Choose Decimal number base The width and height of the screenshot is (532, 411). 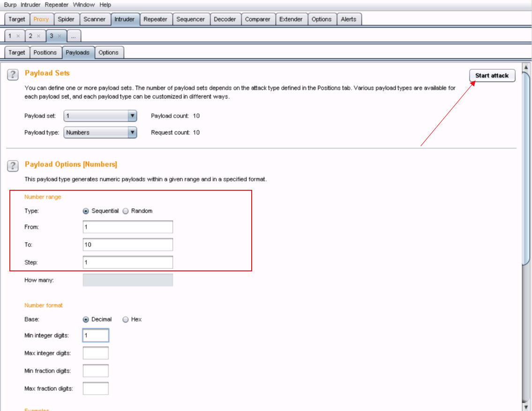tap(86, 320)
